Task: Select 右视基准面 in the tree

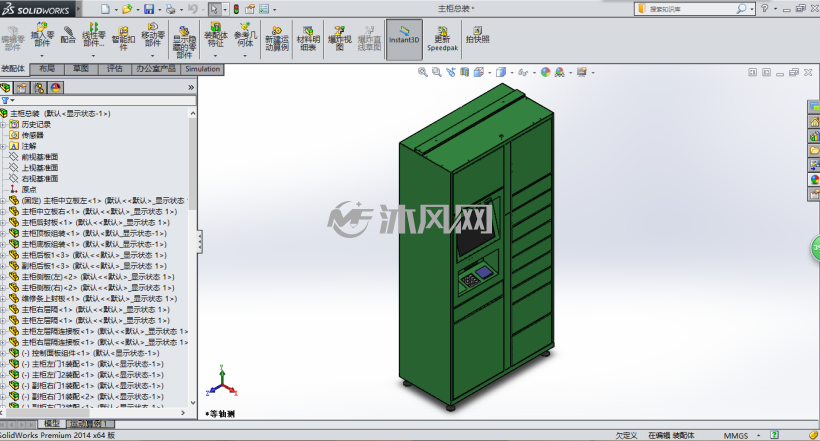Action: pos(40,179)
